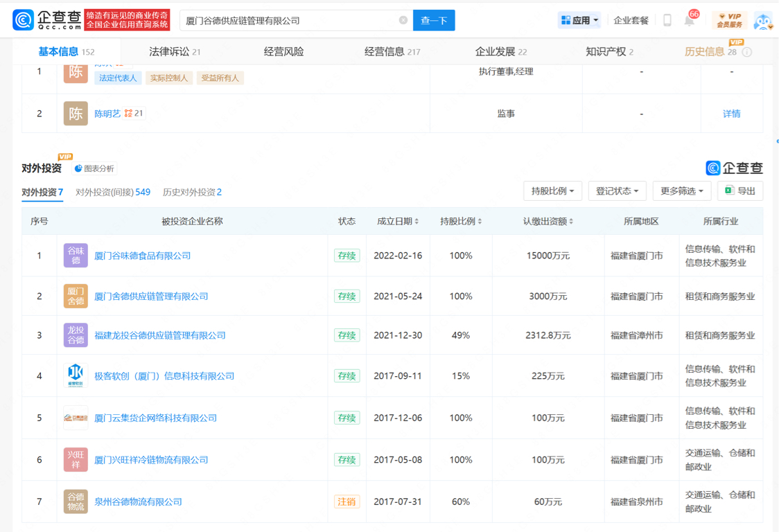Select 历史对外投资 2 sub-tab
This screenshot has width=779, height=532.
pyautogui.click(x=192, y=193)
